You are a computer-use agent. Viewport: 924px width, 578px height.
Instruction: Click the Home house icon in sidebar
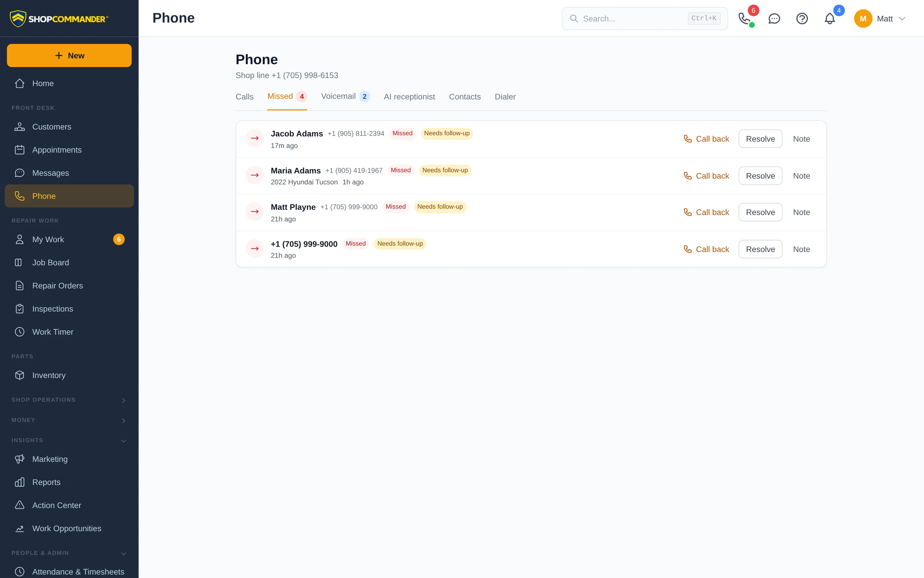(19, 83)
